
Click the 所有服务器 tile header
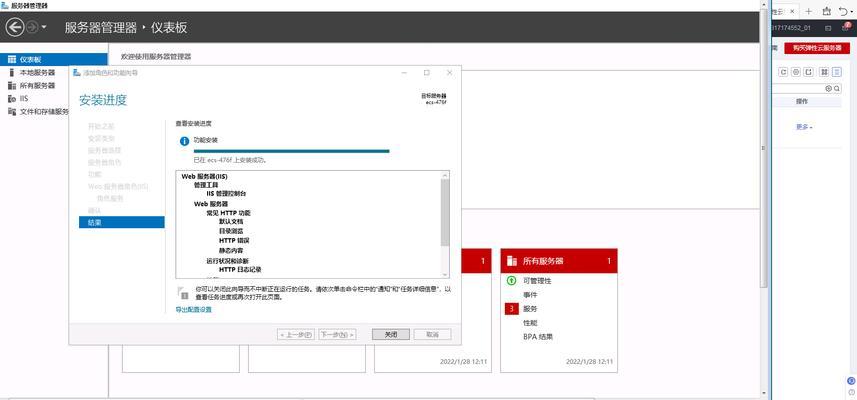pyautogui.click(x=559, y=261)
